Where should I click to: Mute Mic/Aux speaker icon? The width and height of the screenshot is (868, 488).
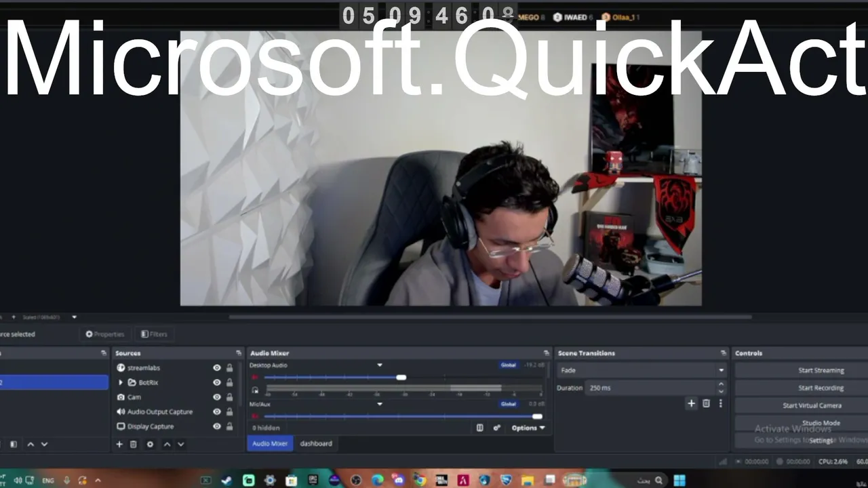point(256,416)
